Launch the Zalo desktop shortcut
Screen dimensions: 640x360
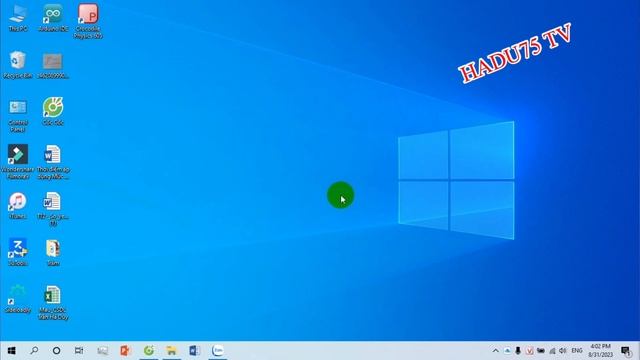[18, 252]
